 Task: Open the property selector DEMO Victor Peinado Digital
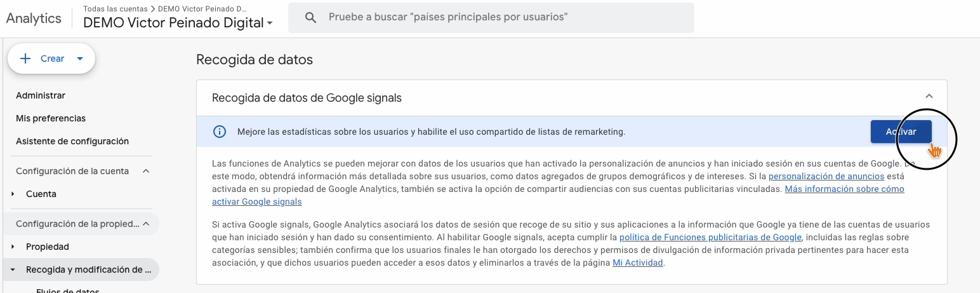coord(178,23)
